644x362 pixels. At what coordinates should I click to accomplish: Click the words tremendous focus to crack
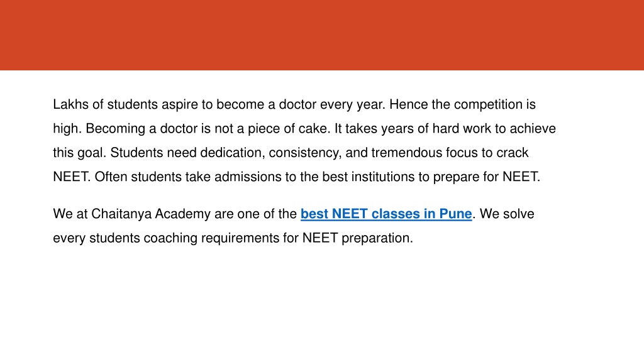pyautogui.click(x=450, y=153)
